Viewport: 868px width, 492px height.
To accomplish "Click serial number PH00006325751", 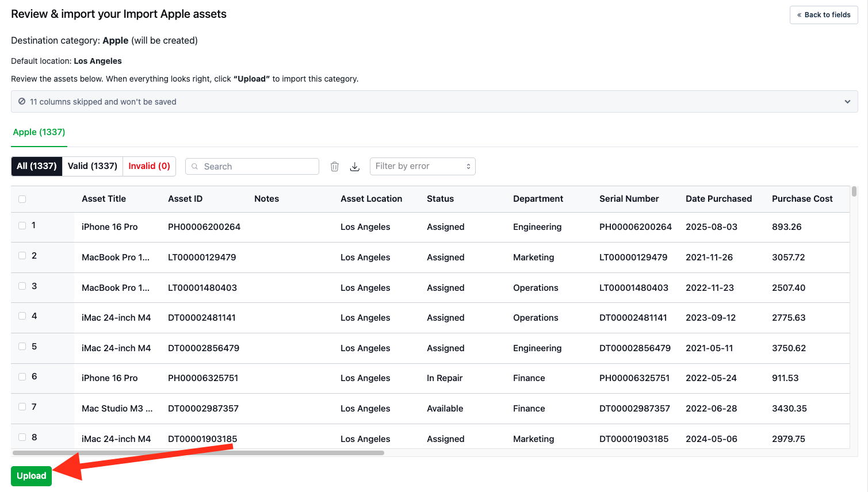I will 634,378.
